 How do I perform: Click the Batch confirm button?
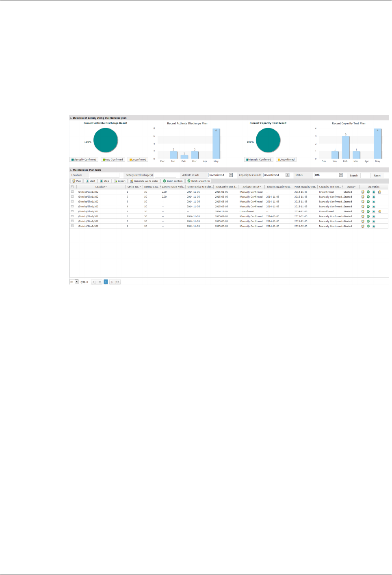173,181
